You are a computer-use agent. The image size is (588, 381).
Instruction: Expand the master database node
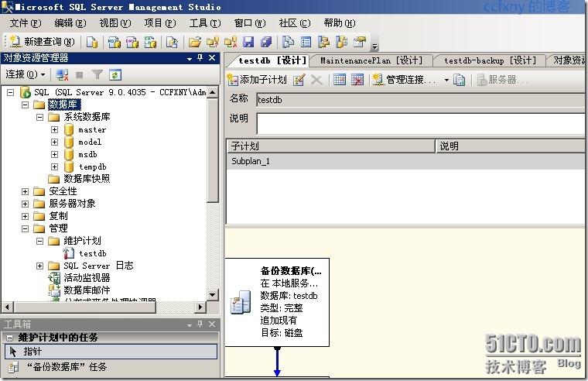tap(54, 129)
